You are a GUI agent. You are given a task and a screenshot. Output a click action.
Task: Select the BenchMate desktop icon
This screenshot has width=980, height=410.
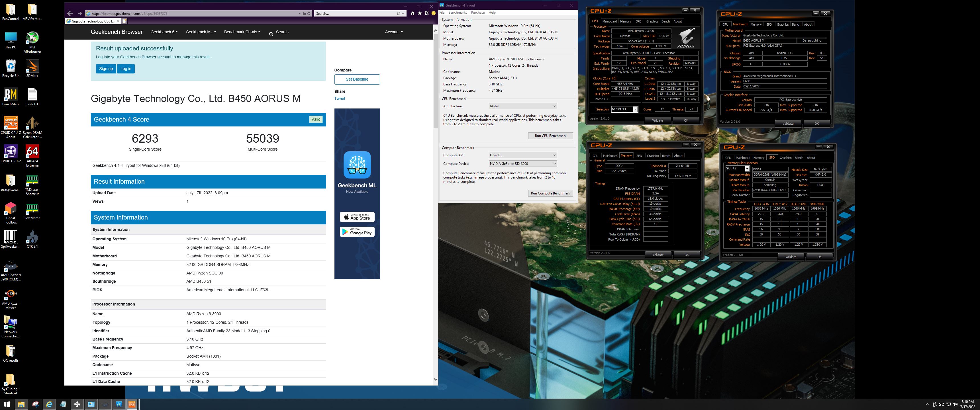11,97
